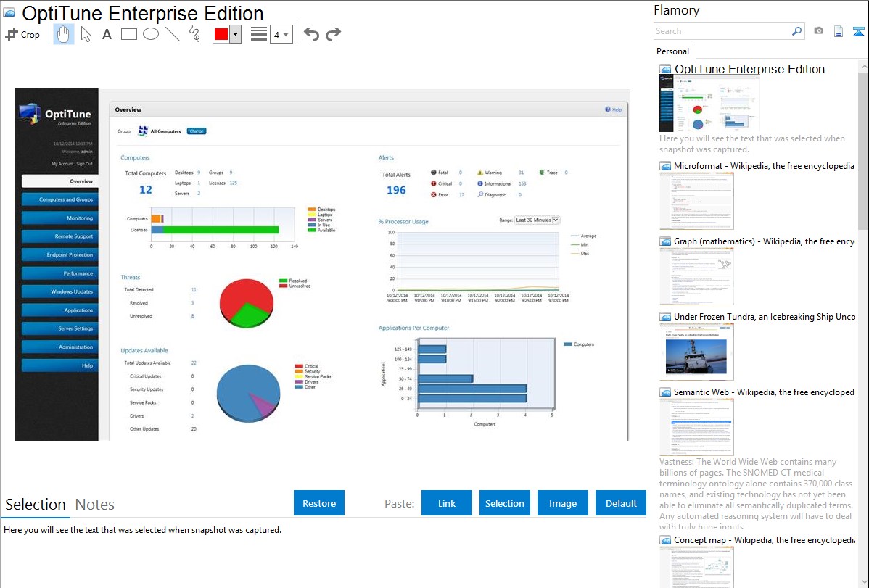Select 'OptiTune Enterprise Edition' title in snapshot list
Image resolution: width=869 pixels, height=588 pixels.
coord(749,70)
